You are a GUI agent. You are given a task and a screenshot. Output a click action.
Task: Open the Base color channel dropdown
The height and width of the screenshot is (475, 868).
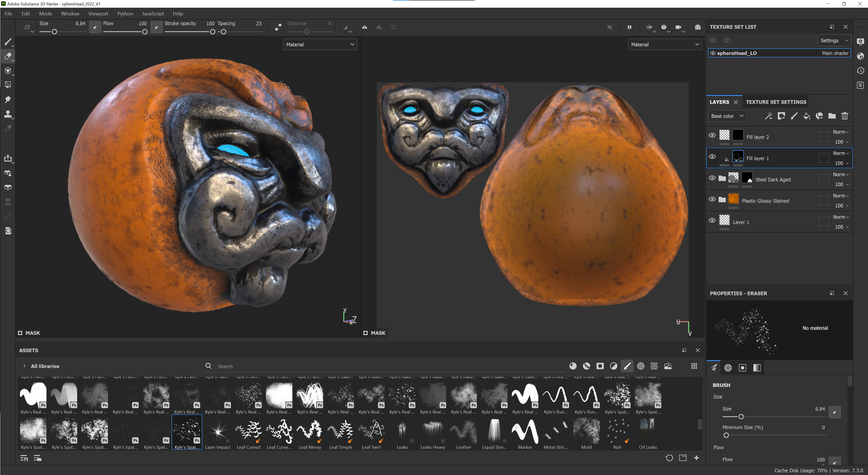click(x=727, y=116)
